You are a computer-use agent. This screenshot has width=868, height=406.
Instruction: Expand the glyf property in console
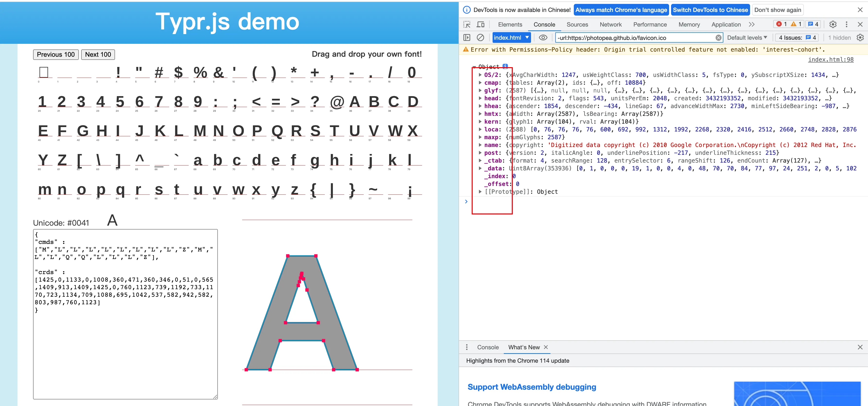(480, 90)
